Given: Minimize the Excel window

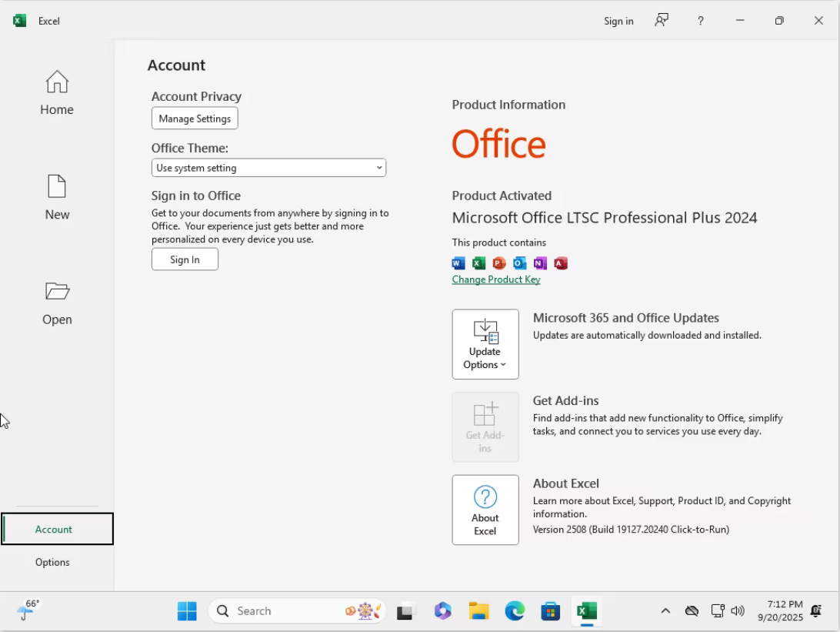Looking at the screenshot, I should [x=740, y=20].
